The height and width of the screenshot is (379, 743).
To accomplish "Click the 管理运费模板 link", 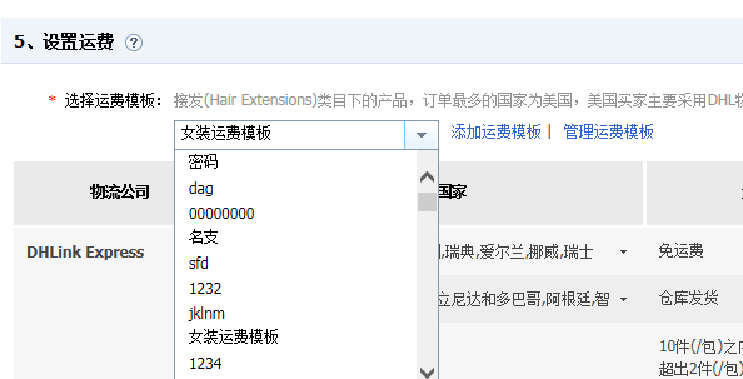I will tap(608, 132).
